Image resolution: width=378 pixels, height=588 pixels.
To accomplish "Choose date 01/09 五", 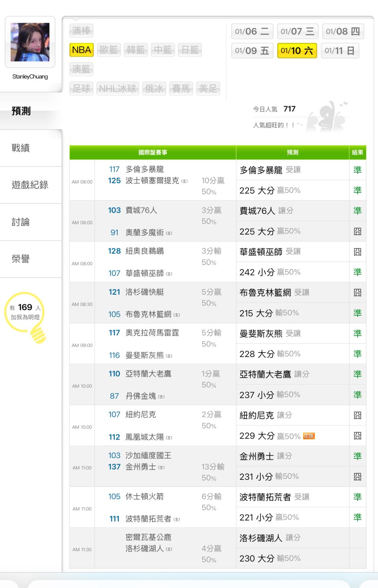I will (x=252, y=51).
